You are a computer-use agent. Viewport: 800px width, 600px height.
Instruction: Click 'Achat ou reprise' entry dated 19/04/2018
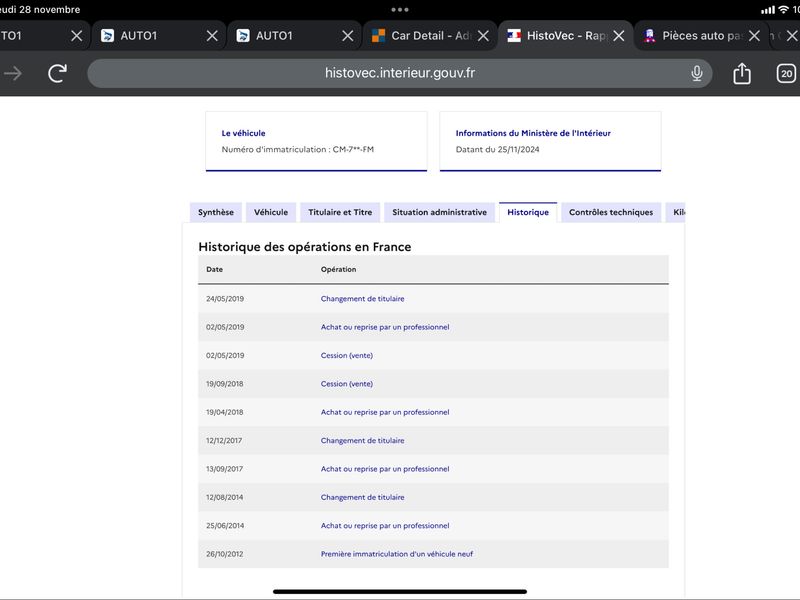tap(385, 412)
